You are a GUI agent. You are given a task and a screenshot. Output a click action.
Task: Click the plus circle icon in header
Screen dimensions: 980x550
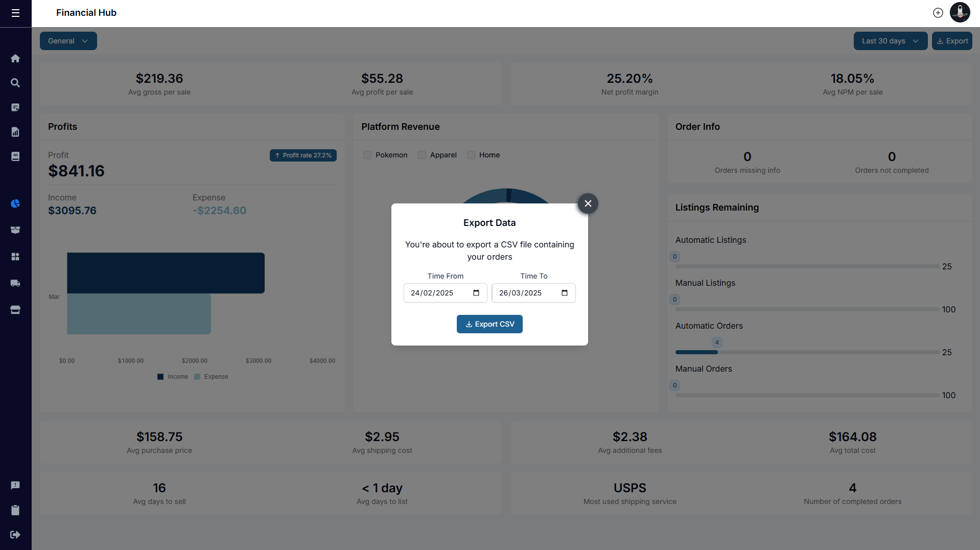point(938,13)
